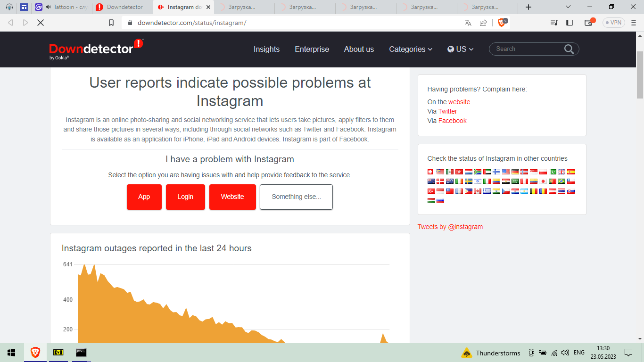The image size is (644, 362).
Task: Switch to the Downdetector tab
Action: click(122, 7)
